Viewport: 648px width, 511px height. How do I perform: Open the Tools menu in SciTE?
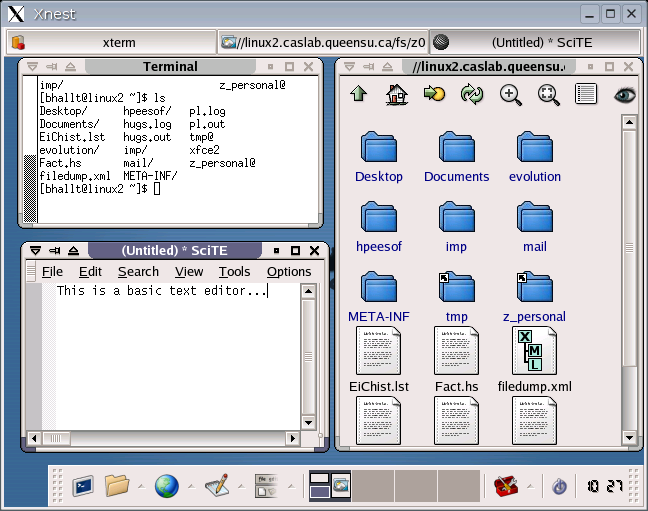click(x=234, y=272)
